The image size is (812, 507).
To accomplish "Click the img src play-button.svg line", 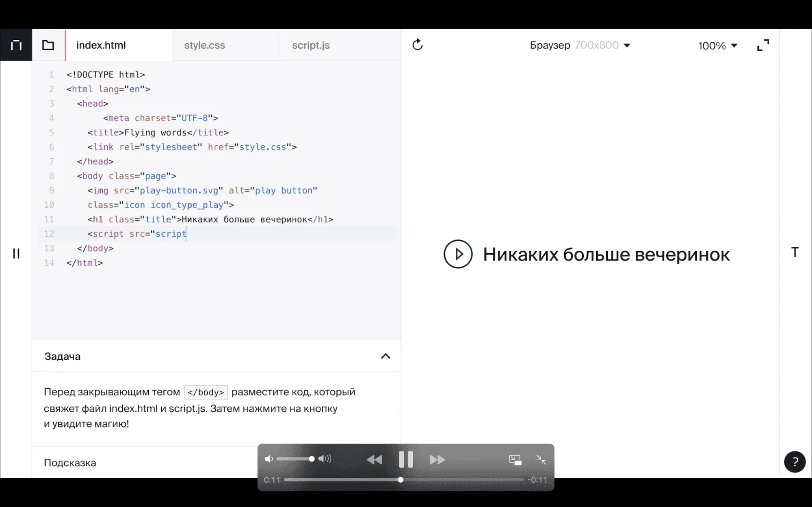I will click(202, 190).
